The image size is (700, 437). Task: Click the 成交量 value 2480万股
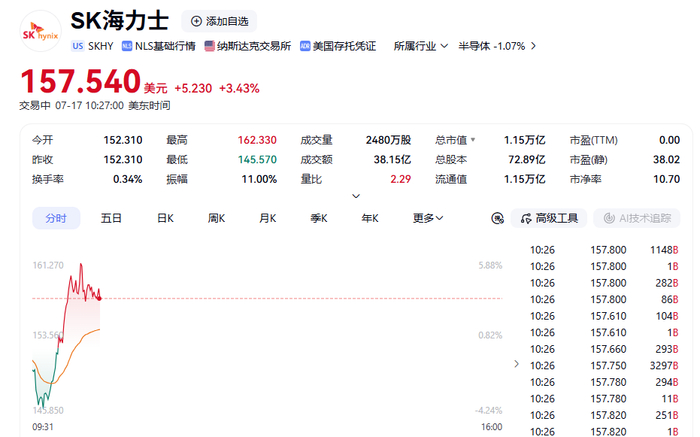388,140
